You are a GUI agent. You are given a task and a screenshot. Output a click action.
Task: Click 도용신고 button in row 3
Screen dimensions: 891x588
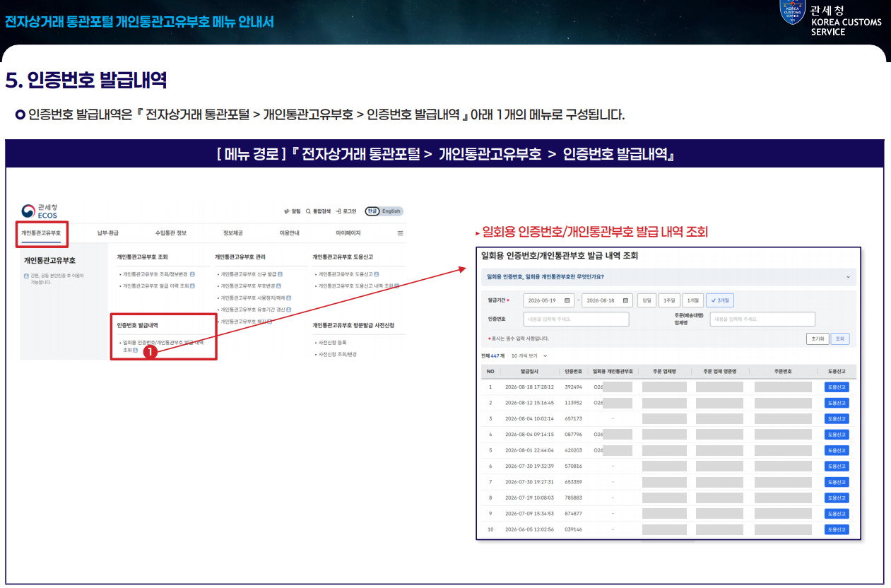[x=837, y=418]
